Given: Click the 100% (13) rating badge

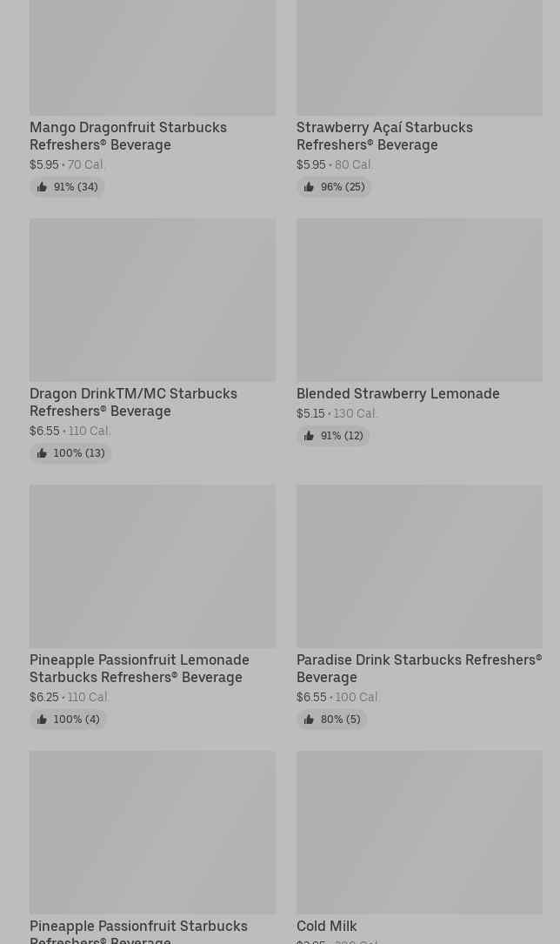Looking at the screenshot, I should click(x=70, y=453).
